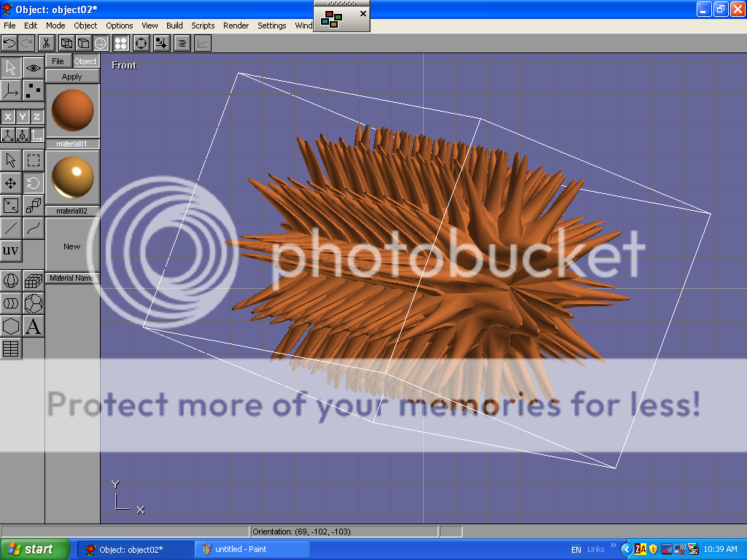Select screen coordinates icon

(x=36, y=135)
